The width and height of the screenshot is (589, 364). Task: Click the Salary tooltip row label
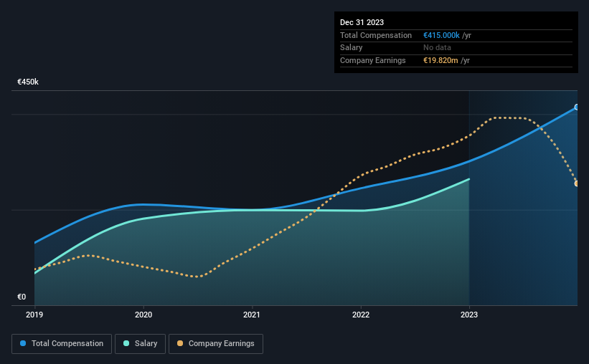click(x=352, y=48)
